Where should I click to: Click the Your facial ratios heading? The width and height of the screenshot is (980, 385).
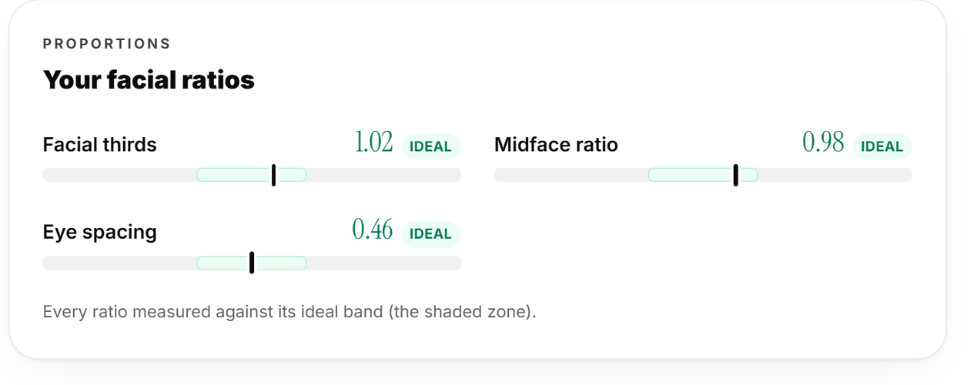(x=149, y=80)
